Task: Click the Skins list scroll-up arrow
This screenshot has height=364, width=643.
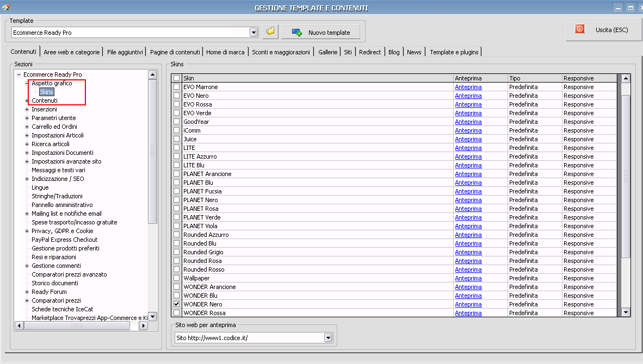Action: [626, 78]
